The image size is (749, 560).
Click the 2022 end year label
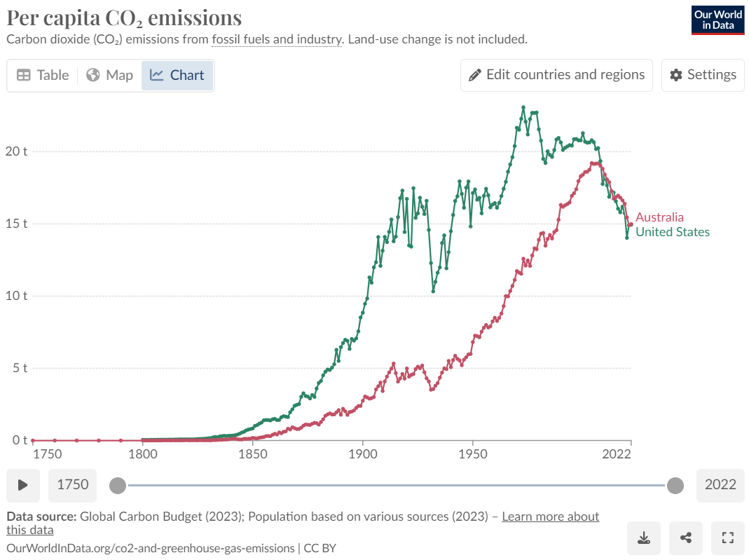720,485
